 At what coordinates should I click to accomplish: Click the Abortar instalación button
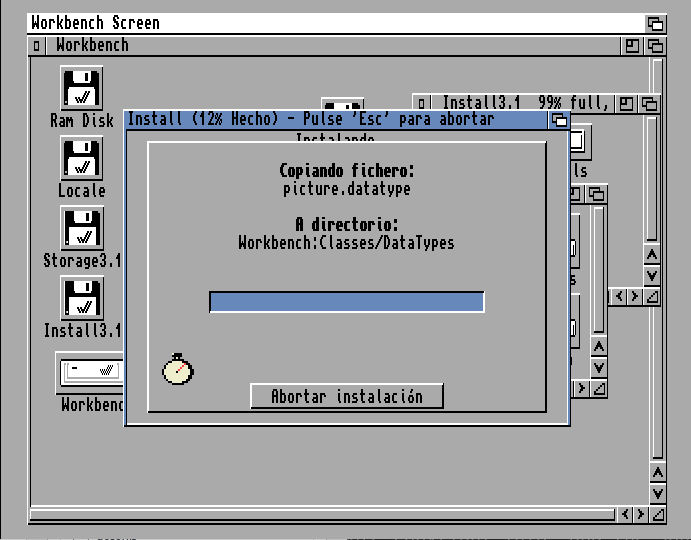pyautogui.click(x=346, y=396)
